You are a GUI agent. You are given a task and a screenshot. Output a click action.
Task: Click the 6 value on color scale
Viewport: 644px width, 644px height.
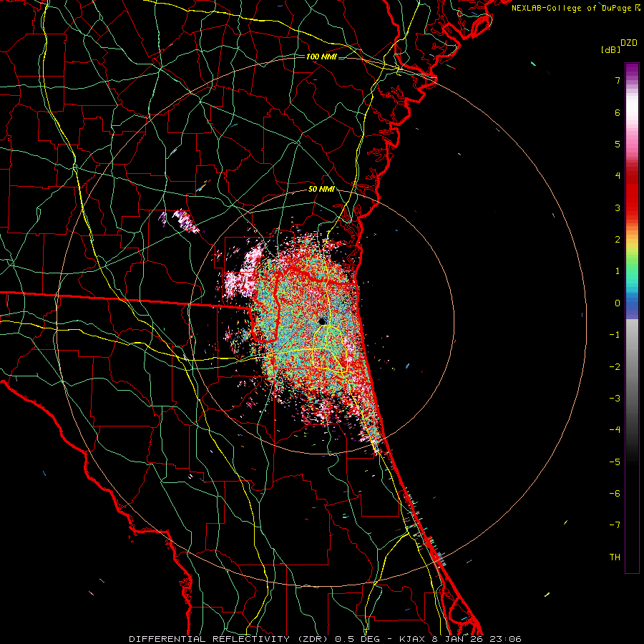[618, 112]
